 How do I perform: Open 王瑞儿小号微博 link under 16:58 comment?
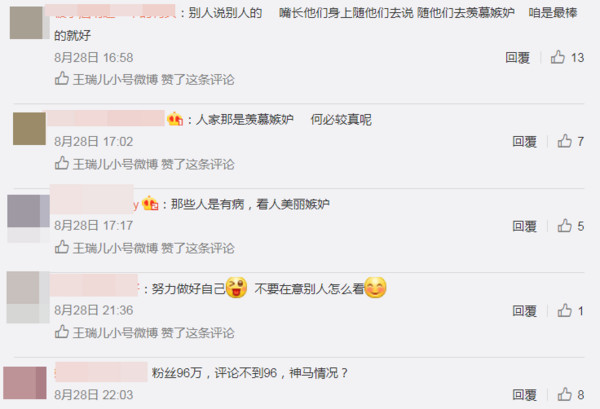click(115, 80)
